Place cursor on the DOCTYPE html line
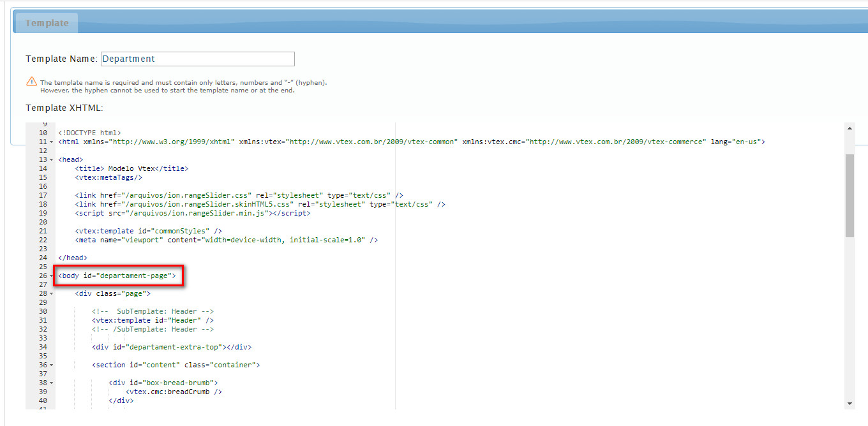The width and height of the screenshot is (868, 426). [89, 132]
